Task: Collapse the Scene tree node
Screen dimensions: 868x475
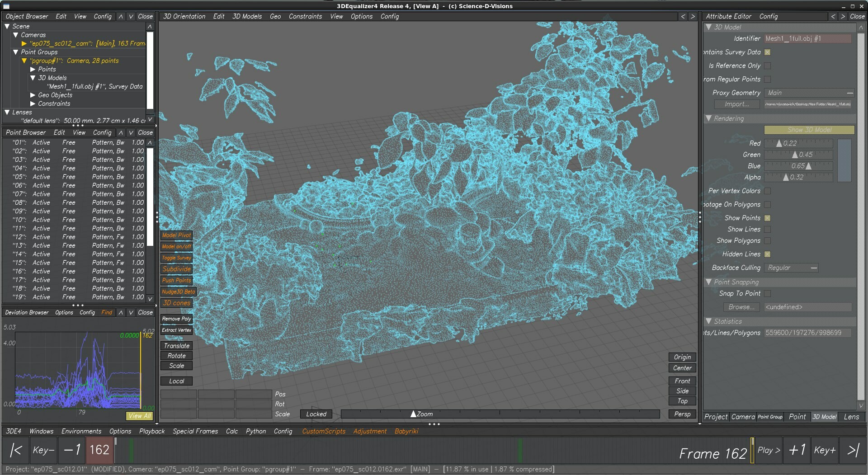Action: pos(7,26)
